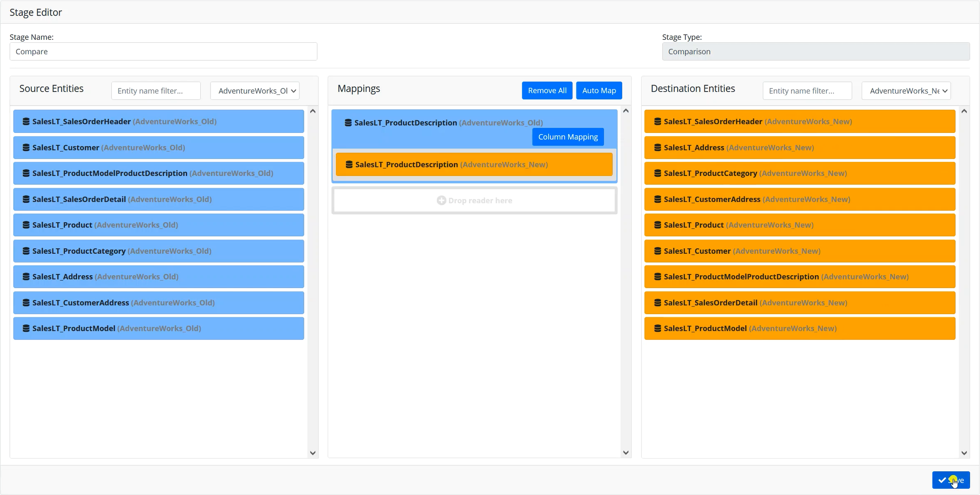This screenshot has width=980, height=495.
Task: Select source SalesLT_Address entity text
Action: point(105,277)
